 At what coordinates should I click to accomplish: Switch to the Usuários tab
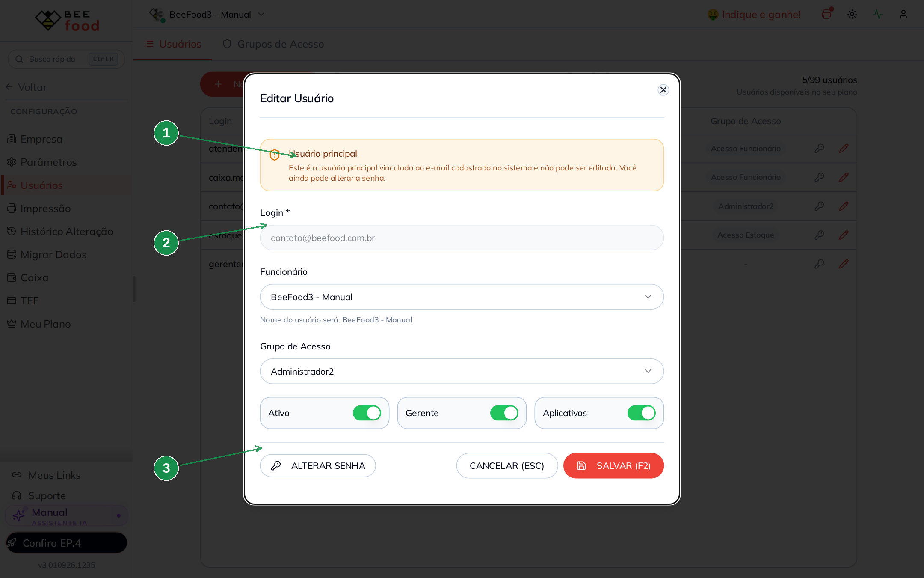(x=173, y=44)
